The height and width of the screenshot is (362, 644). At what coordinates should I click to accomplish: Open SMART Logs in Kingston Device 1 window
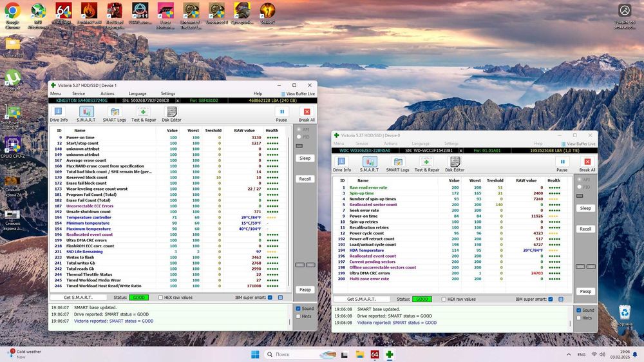pos(114,113)
